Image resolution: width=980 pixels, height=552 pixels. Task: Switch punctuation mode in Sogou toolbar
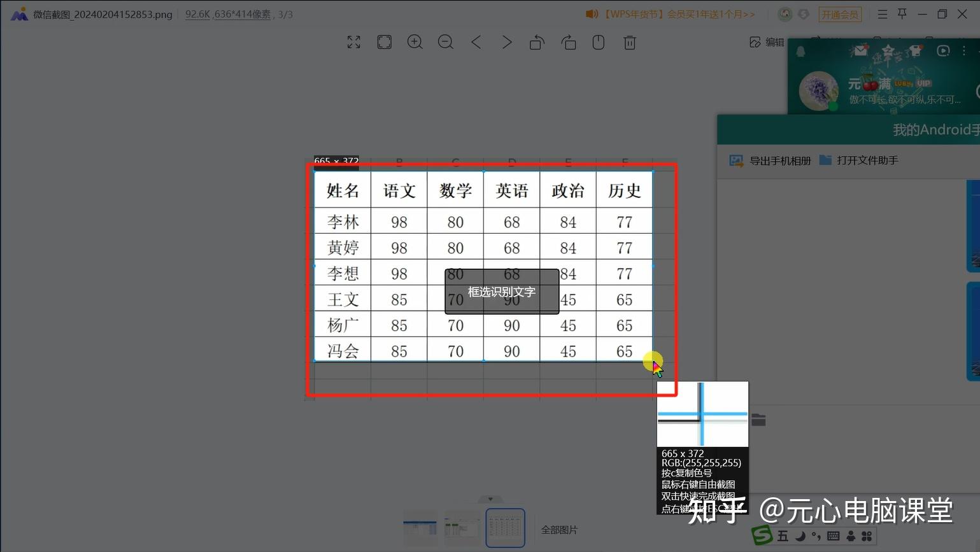click(818, 536)
